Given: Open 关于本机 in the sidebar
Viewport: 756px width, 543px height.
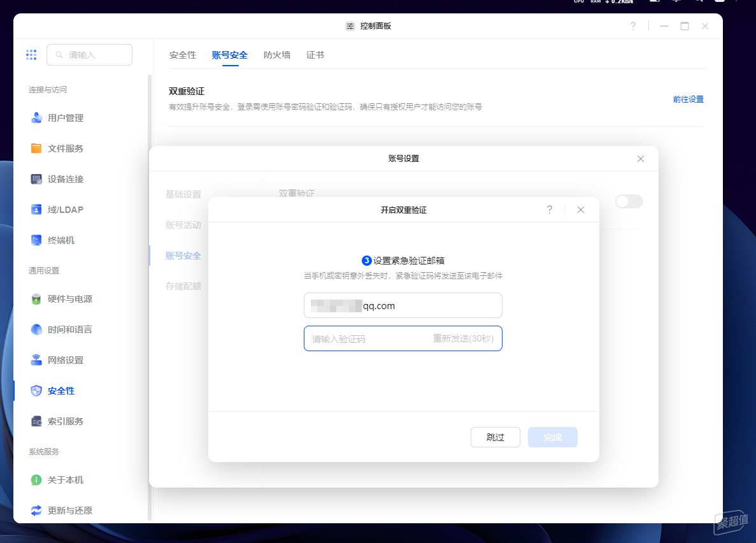Looking at the screenshot, I should (x=66, y=480).
